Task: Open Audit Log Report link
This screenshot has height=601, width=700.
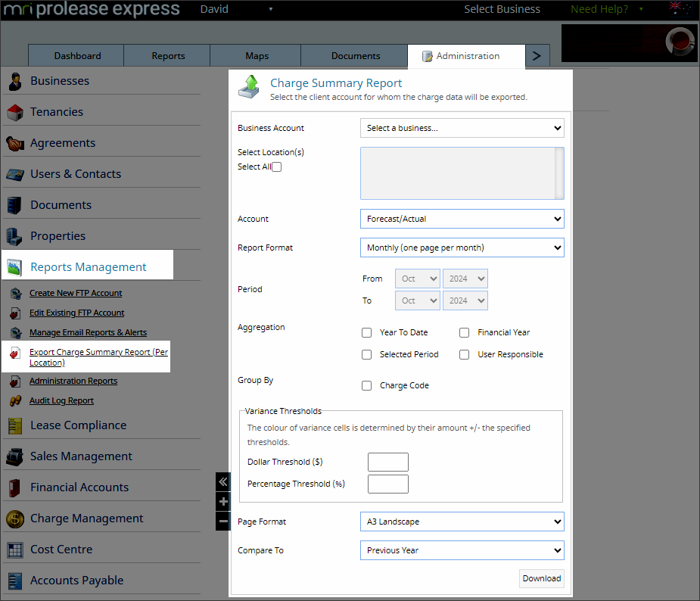Action: click(61, 401)
